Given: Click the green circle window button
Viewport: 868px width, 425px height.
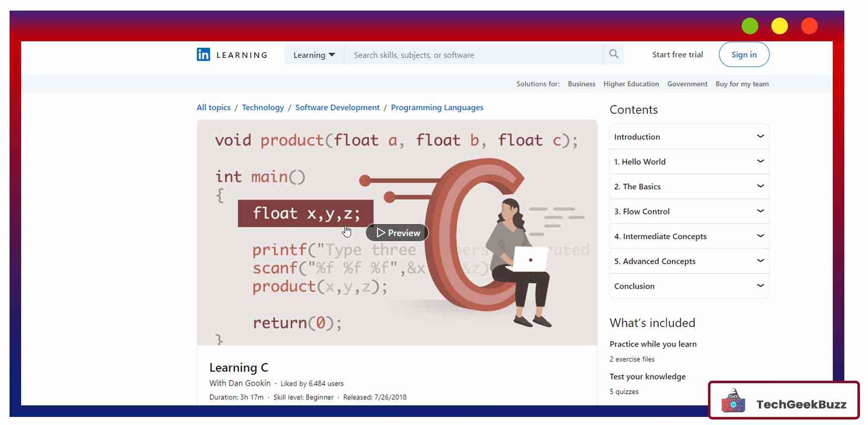Looking at the screenshot, I should click(x=749, y=26).
